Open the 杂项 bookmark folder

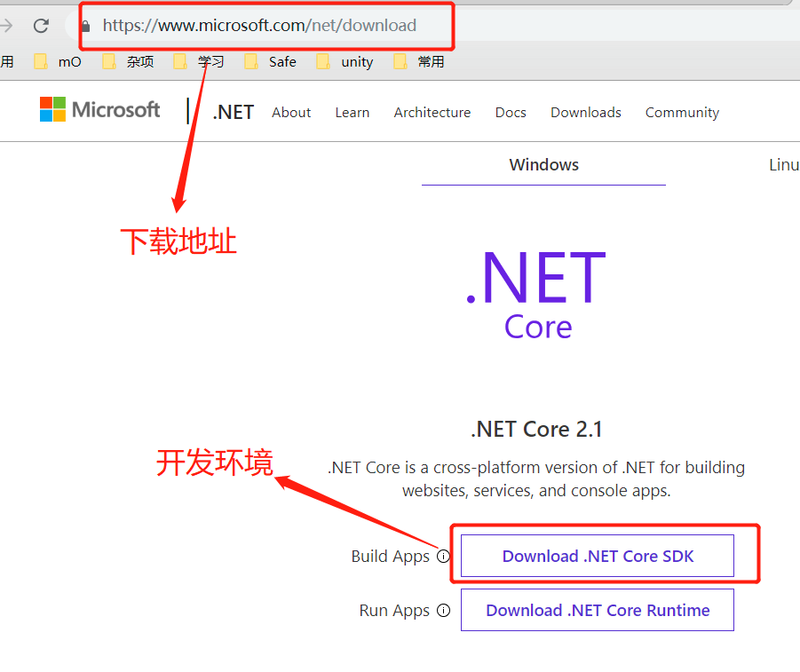[x=128, y=62]
